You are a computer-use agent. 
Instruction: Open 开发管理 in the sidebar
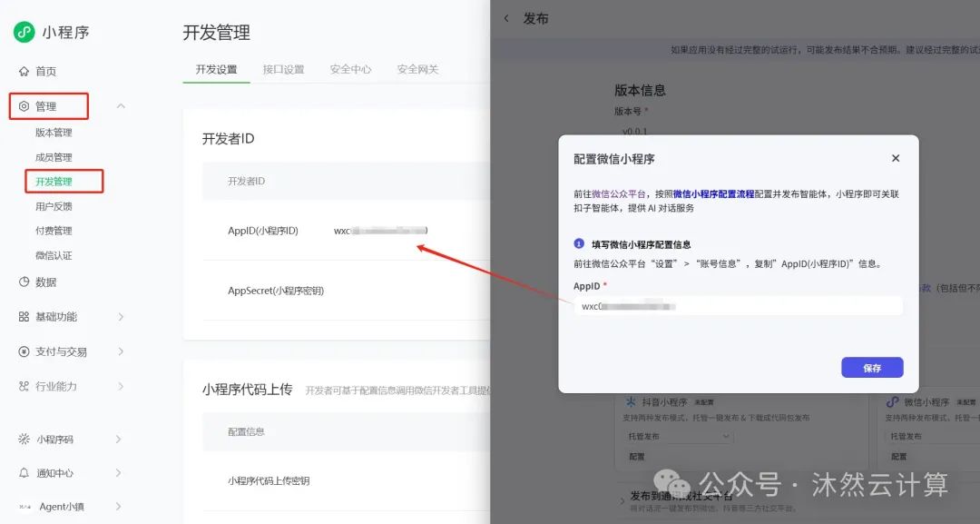pyautogui.click(x=54, y=182)
